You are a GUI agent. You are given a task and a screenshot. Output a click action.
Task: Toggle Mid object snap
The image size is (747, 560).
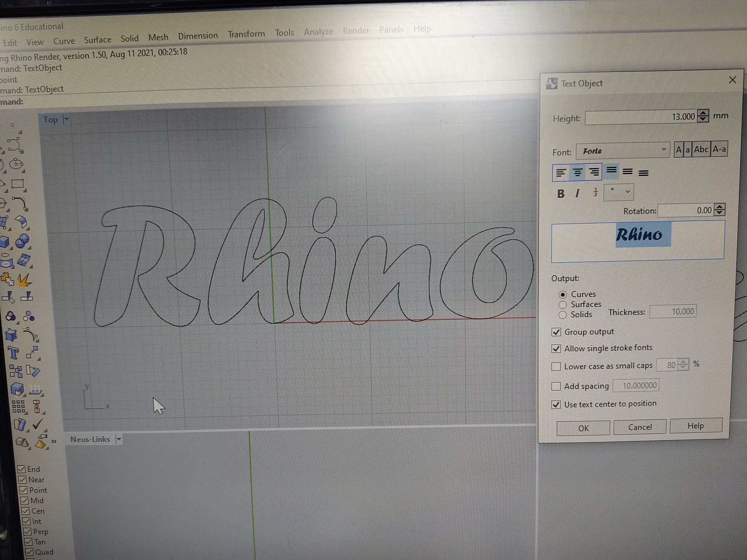[25, 500]
